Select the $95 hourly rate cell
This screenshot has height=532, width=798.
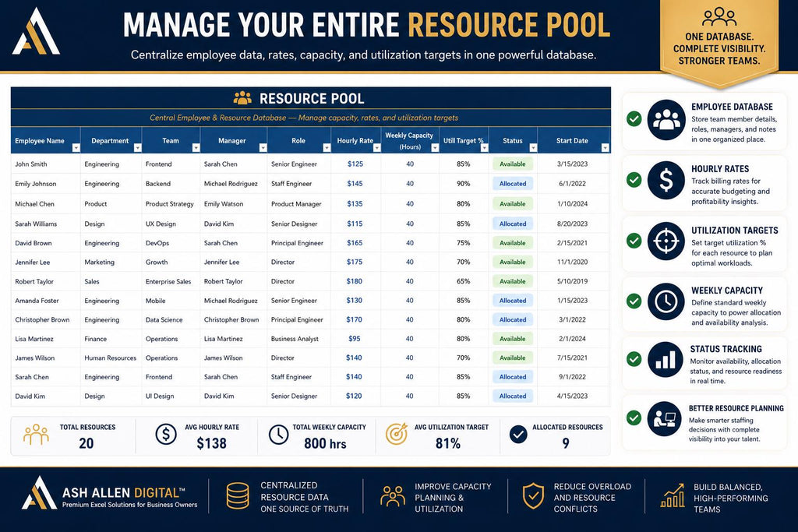coord(355,339)
